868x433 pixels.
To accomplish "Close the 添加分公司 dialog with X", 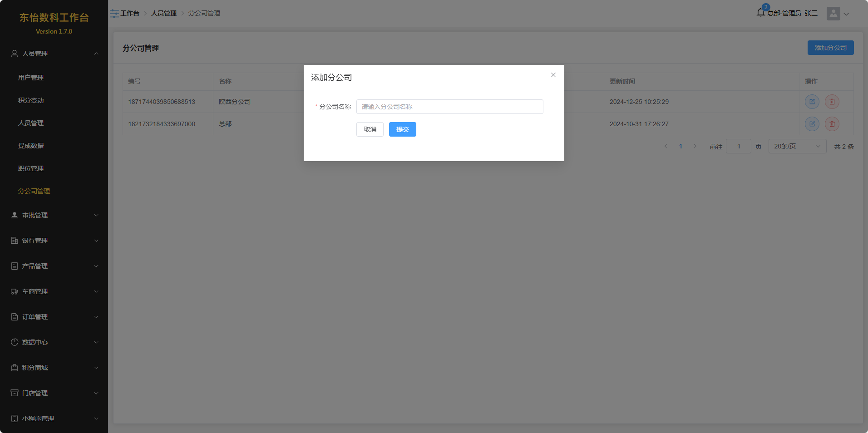I will point(553,75).
